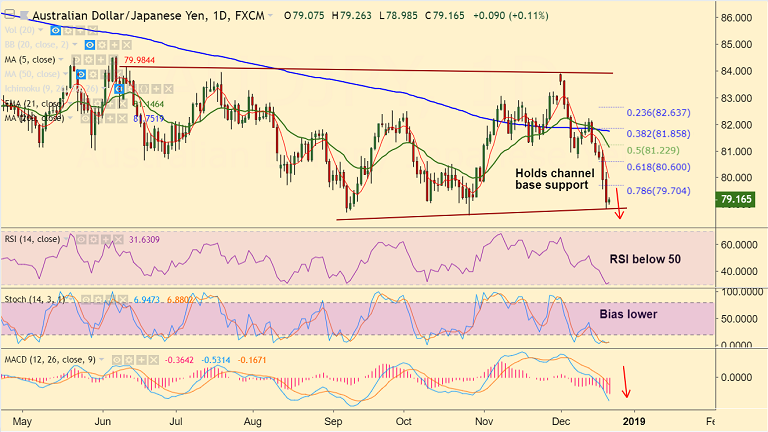Click the MA value 79.9844

(x=139, y=60)
